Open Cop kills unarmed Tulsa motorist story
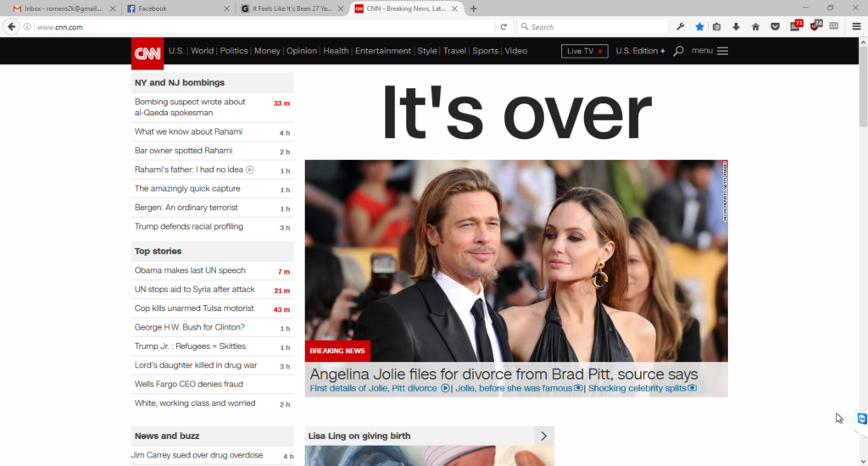The image size is (868, 466). click(x=194, y=308)
